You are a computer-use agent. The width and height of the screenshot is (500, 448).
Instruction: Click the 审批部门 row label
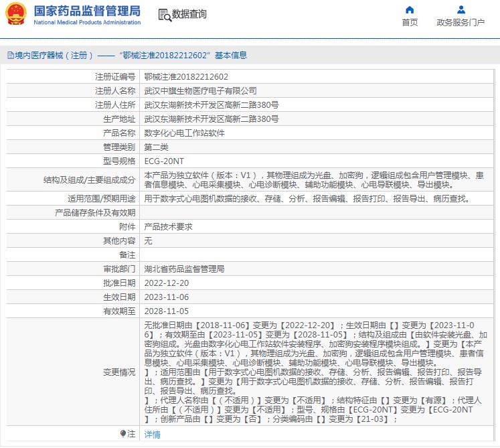(119, 269)
